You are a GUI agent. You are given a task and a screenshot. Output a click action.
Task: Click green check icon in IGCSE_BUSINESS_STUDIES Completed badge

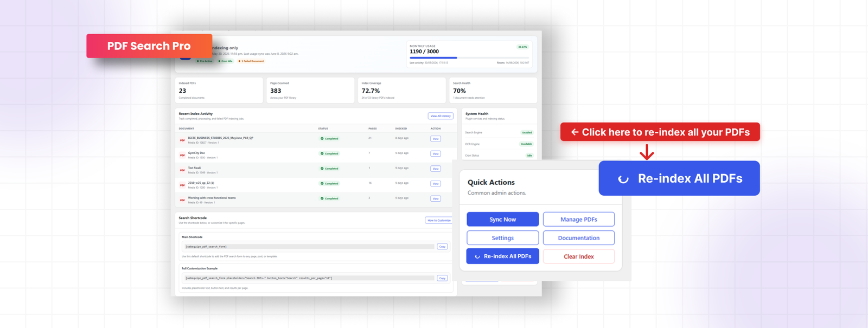click(322, 139)
